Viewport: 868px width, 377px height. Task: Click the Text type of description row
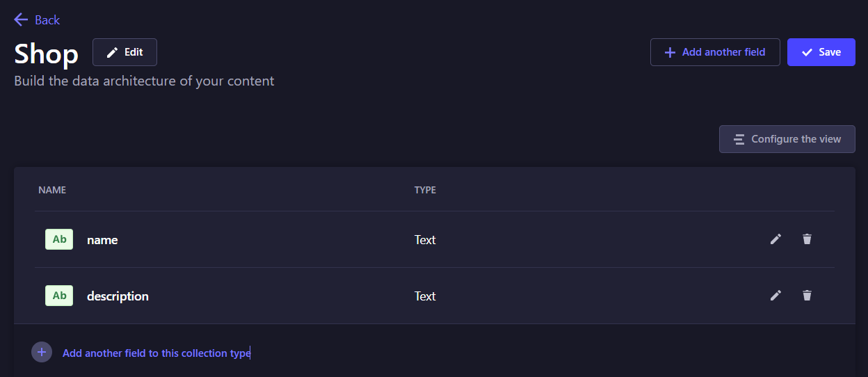[x=425, y=296]
